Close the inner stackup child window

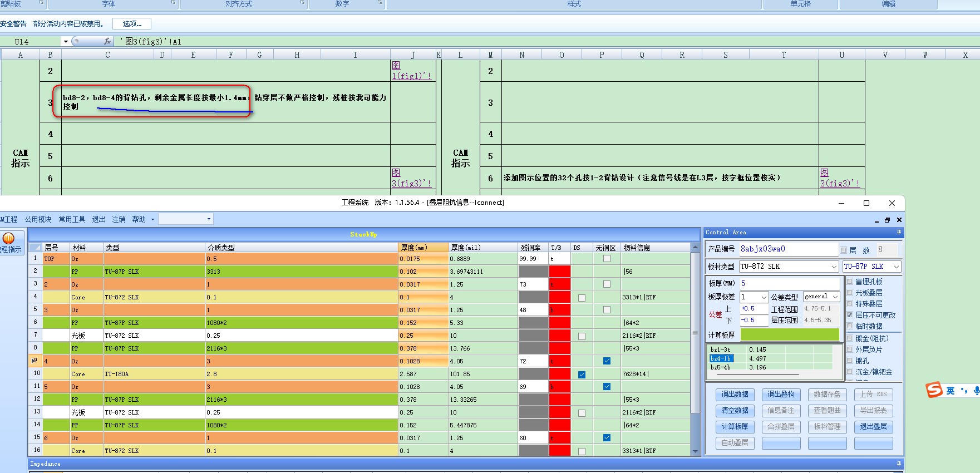tap(899, 220)
